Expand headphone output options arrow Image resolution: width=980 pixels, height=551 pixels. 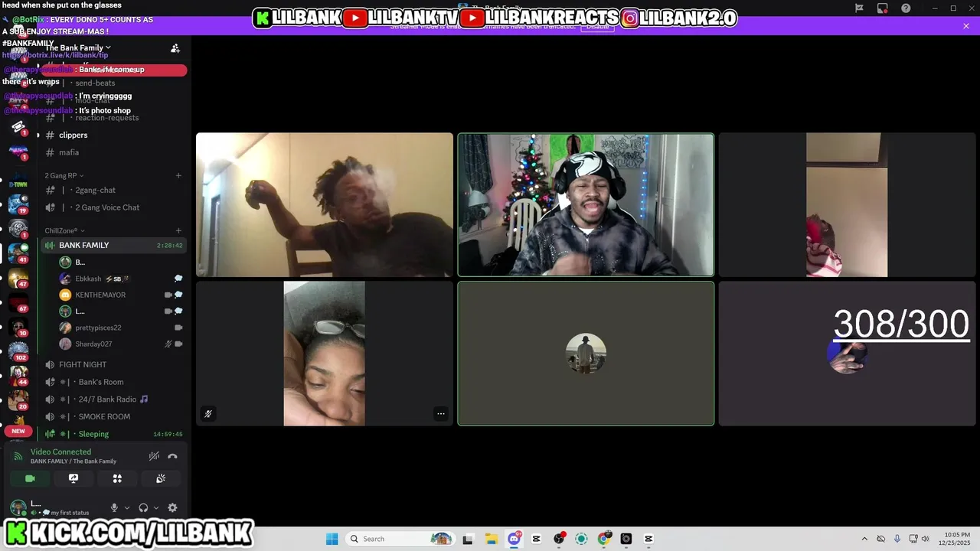tap(156, 507)
